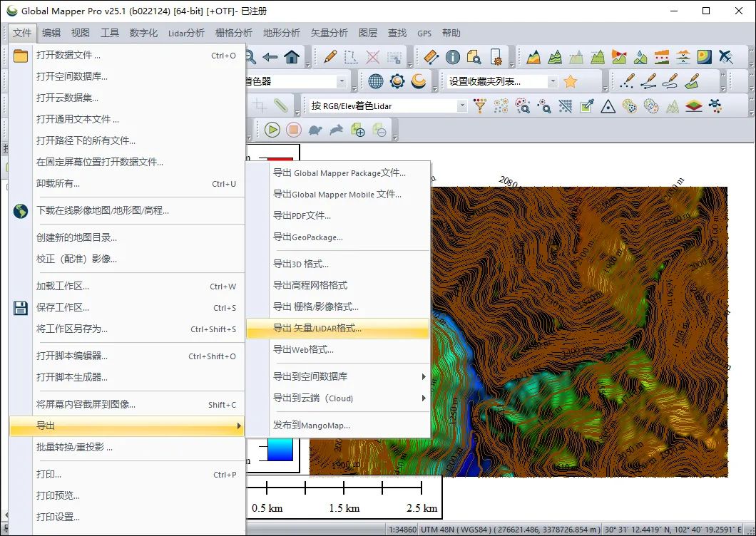Click the airplane fly-through icon
The height and width of the screenshot is (536, 756).
point(725,57)
